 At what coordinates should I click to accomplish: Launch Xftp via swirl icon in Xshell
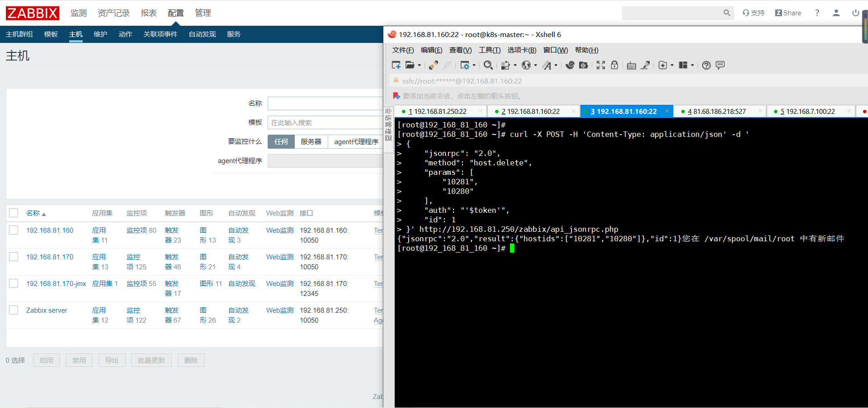click(x=570, y=65)
